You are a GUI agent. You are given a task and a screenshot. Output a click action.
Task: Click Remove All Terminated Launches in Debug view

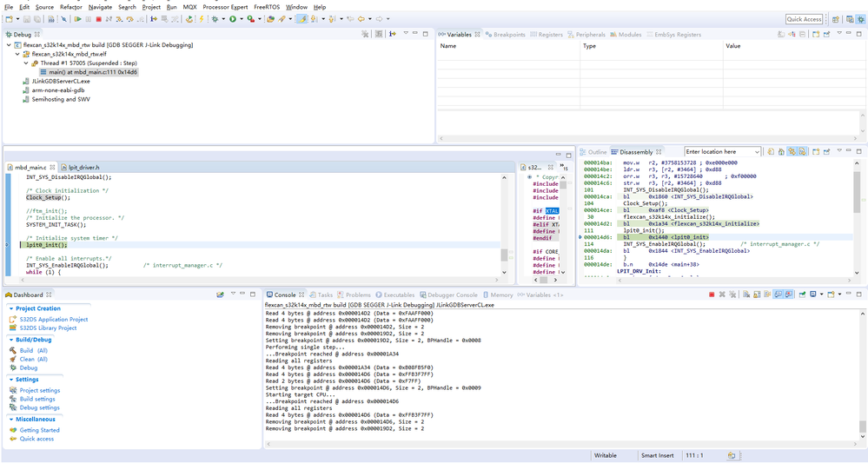pyautogui.click(x=365, y=34)
